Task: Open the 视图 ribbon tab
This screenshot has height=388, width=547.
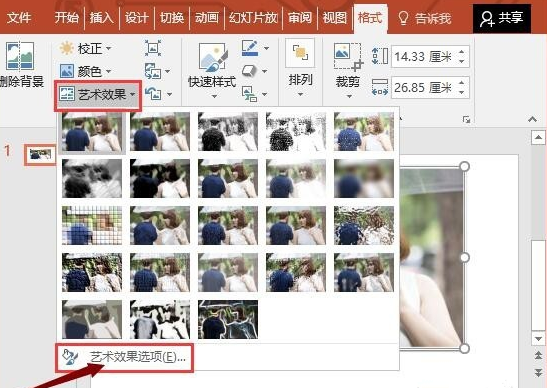Action: pos(335,17)
